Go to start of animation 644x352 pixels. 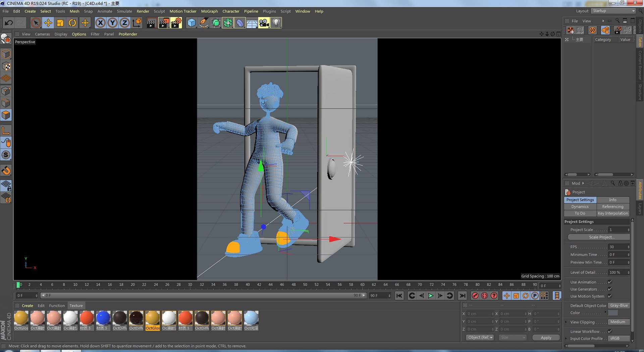click(399, 296)
